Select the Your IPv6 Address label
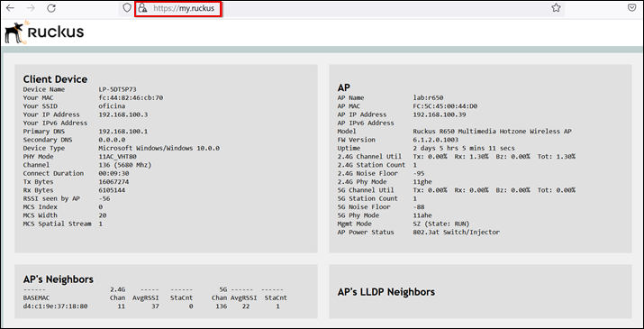The image size is (644, 329). point(55,123)
